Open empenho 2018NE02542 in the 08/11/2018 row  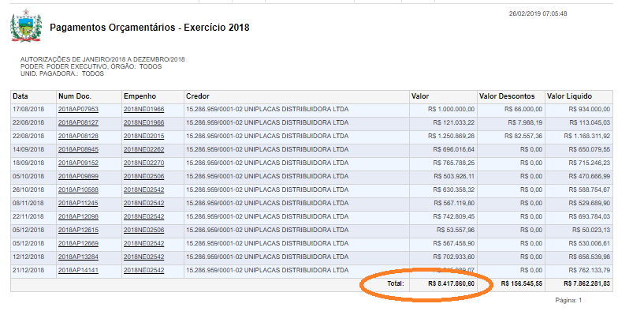pos(143,203)
